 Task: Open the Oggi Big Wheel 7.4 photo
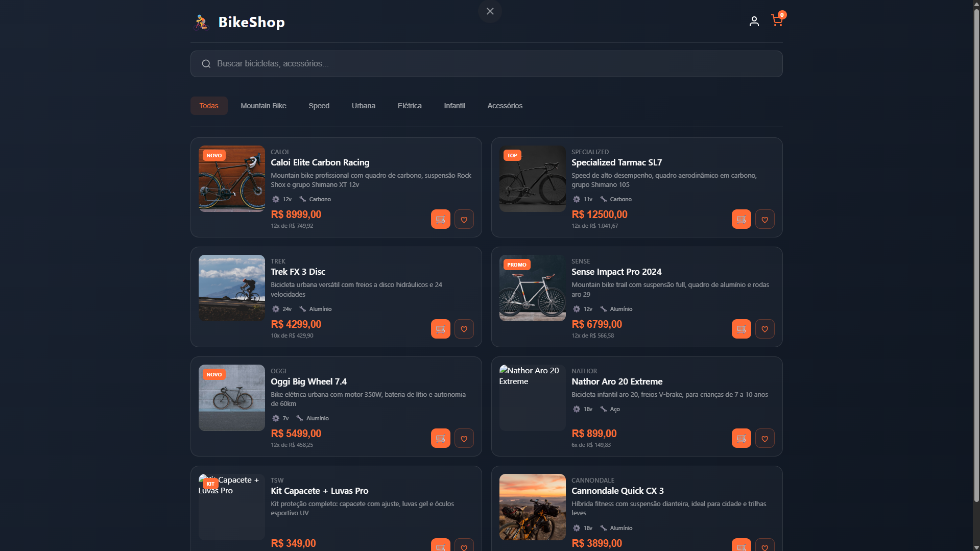pyautogui.click(x=232, y=398)
